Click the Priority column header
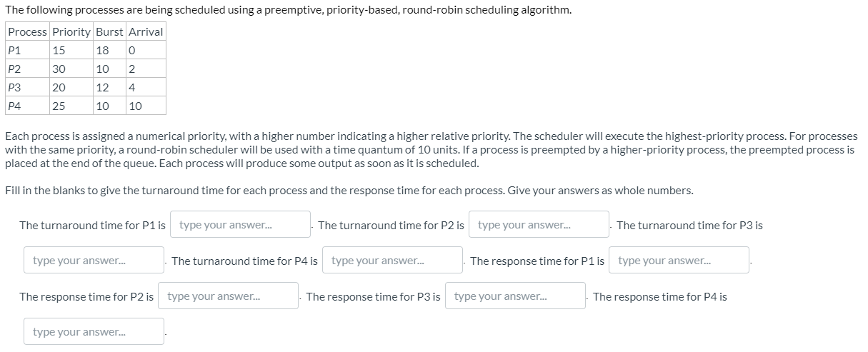The image size is (868, 352). pyautogui.click(x=72, y=31)
